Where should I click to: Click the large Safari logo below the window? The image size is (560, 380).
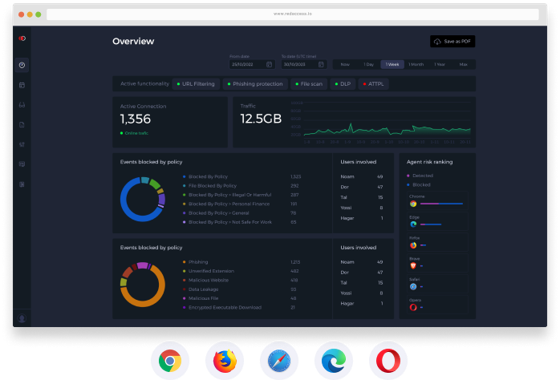[x=279, y=361]
